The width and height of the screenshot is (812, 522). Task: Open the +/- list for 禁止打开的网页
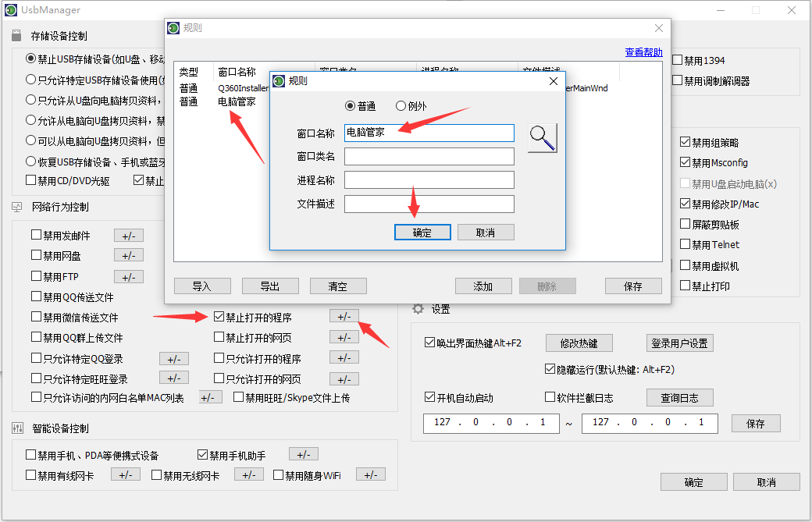tap(344, 337)
